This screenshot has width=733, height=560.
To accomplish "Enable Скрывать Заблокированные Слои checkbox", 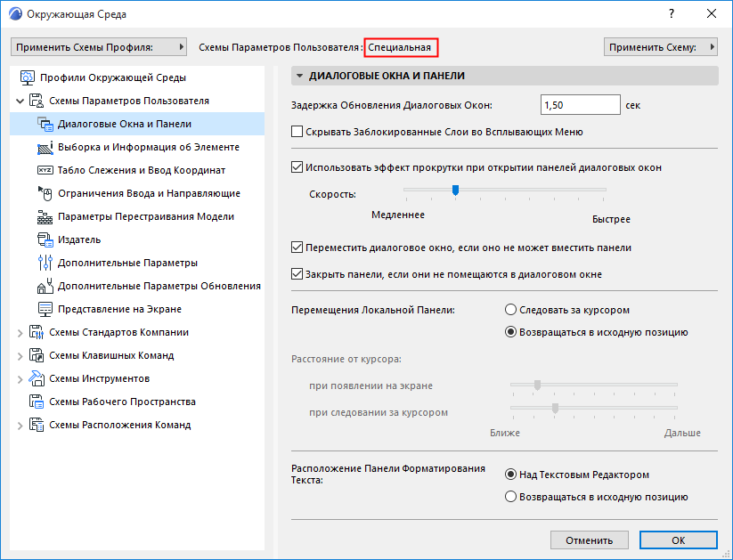I will (x=297, y=132).
